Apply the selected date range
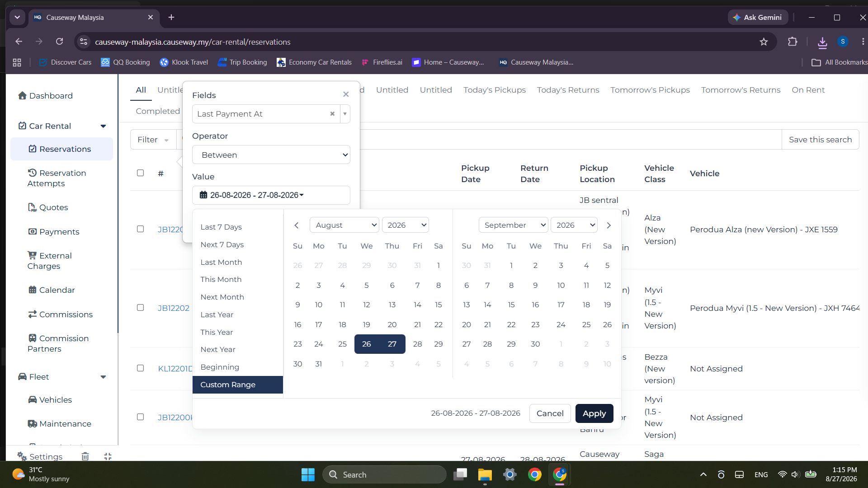868x488 pixels. [594, 413]
